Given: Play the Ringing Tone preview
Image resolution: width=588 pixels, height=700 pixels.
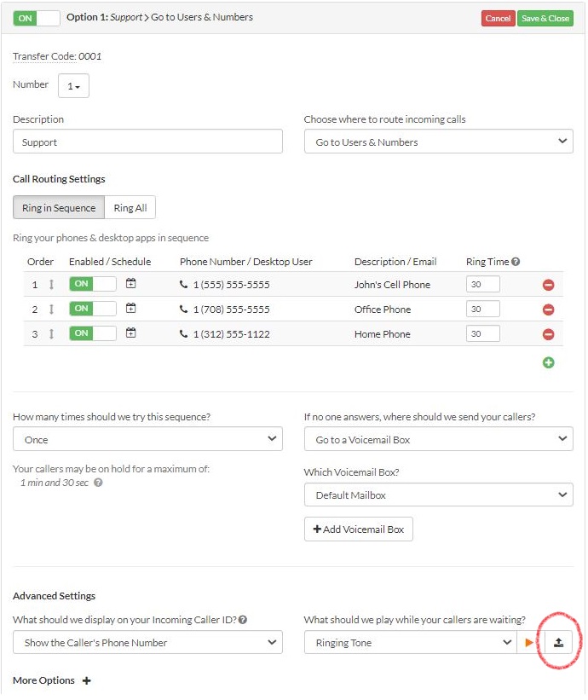Looking at the screenshot, I should (x=529, y=643).
